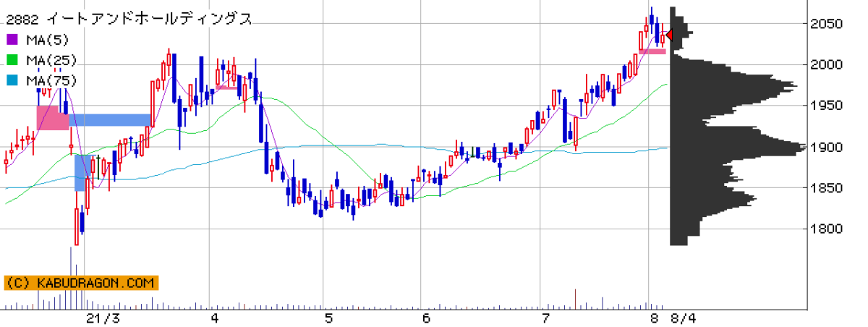868x327 pixels.
Task: Click the pink support band under latest candles
Action: [652, 51]
